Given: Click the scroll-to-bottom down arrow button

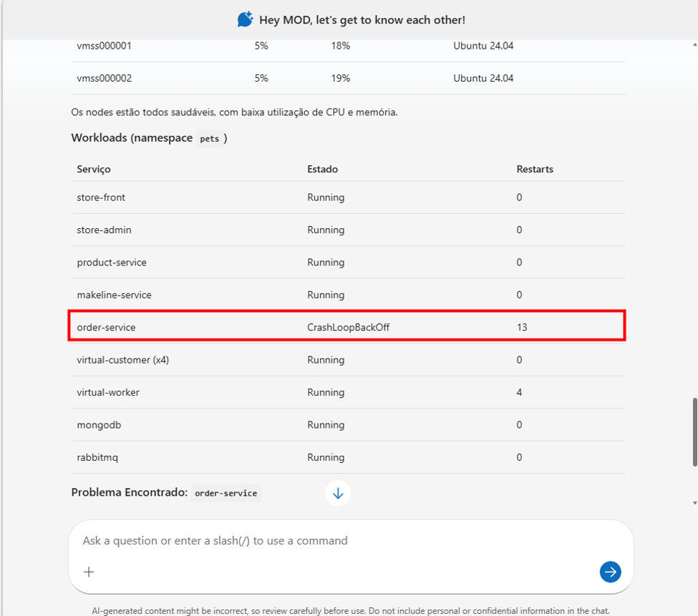Looking at the screenshot, I should tap(338, 493).
